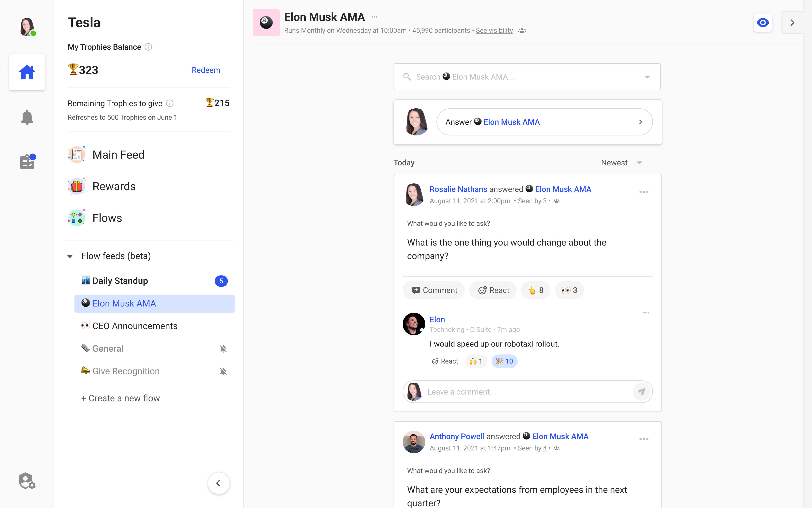Toggle the pointing-up reaction with 8

[536, 290]
